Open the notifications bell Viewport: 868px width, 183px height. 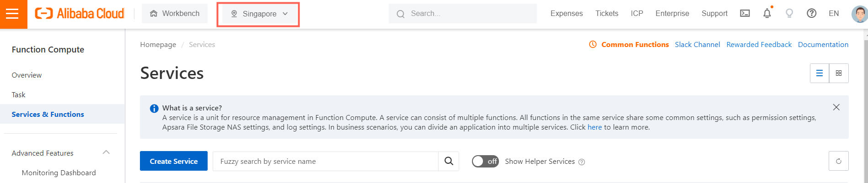coord(767,14)
